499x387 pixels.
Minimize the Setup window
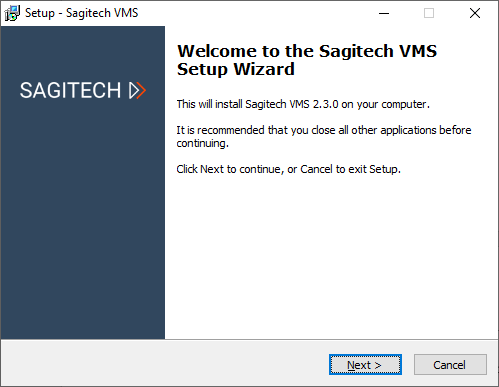pos(384,13)
